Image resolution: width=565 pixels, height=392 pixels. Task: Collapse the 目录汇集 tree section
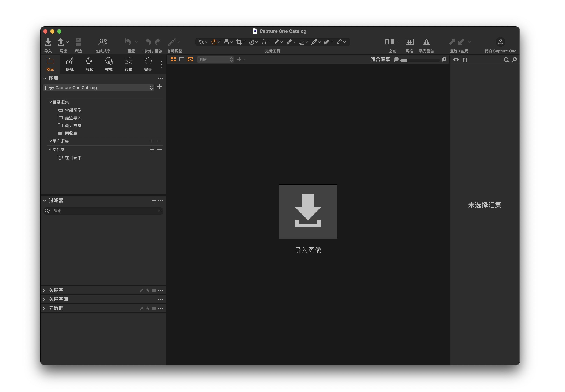50,102
